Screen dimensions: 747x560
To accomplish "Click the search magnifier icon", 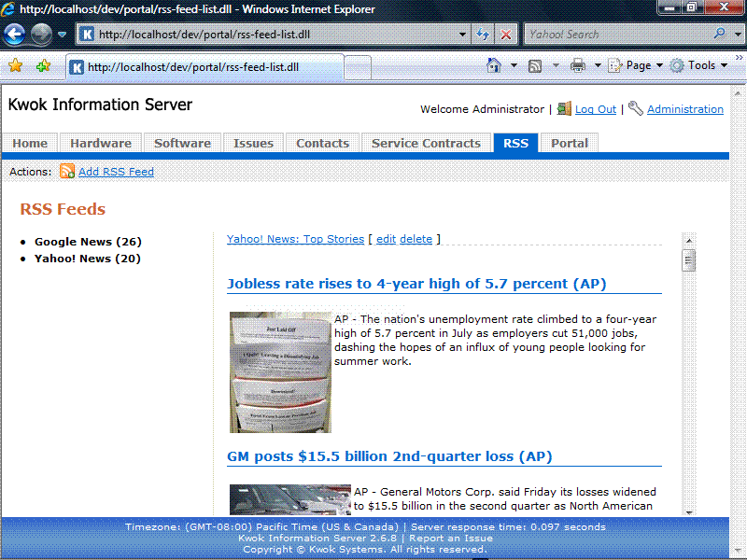I will pos(719,34).
